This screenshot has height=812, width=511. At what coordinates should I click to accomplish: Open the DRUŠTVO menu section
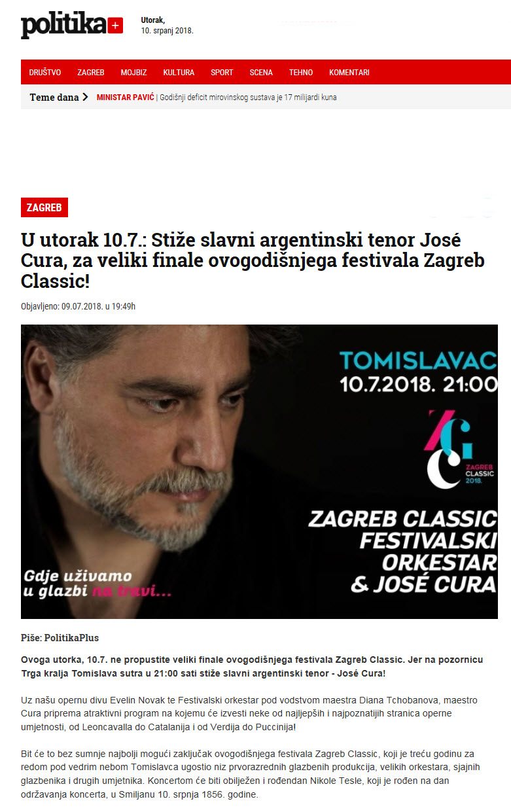45,73
